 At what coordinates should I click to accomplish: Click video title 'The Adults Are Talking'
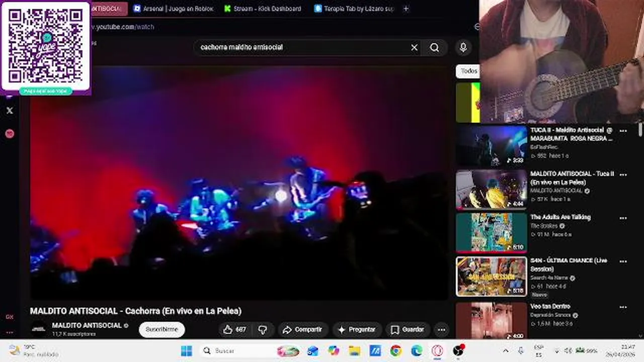point(560,217)
